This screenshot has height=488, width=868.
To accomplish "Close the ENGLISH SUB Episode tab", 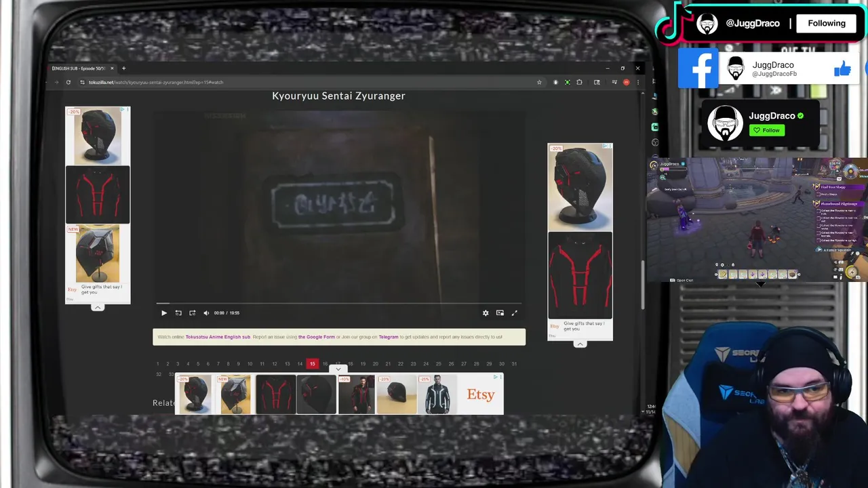I will tap(113, 68).
